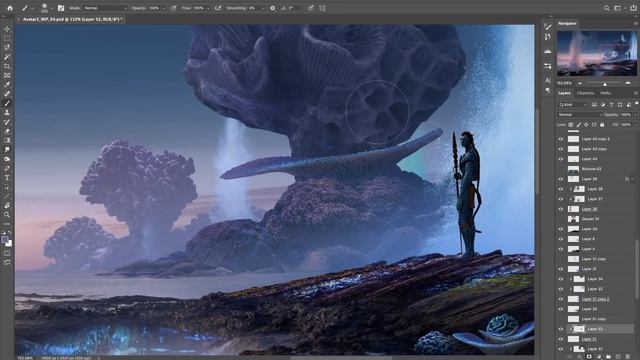Hide the selected Layer 52 eye icon
Image resolution: width=640 pixels, height=360 pixels.
[561, 329]
